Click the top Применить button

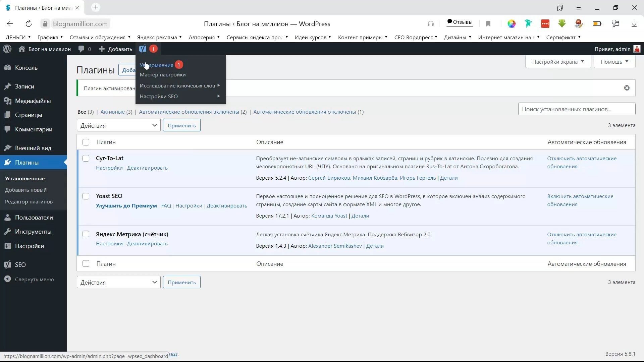pos(182,125)
